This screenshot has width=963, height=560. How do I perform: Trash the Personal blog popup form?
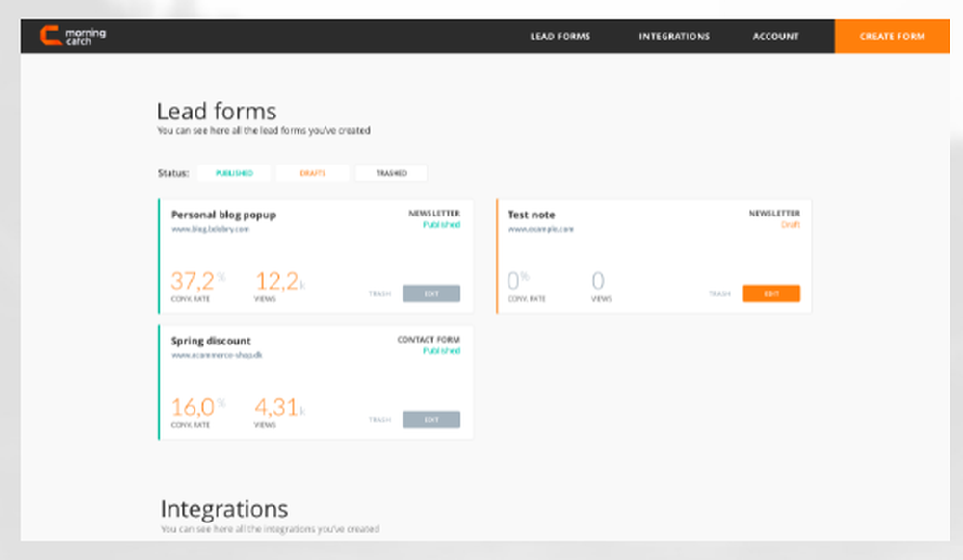point(379,293)
